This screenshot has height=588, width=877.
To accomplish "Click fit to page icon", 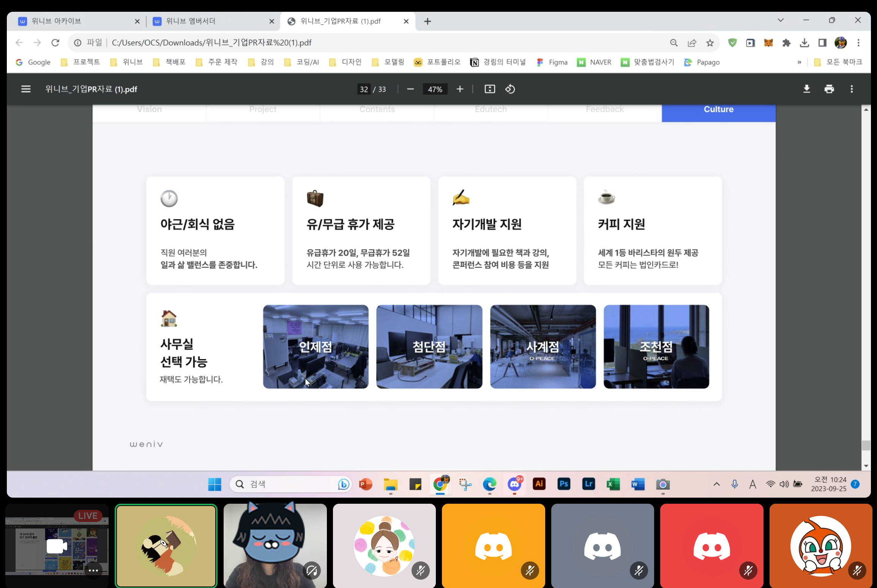I will tap(490, 89).
